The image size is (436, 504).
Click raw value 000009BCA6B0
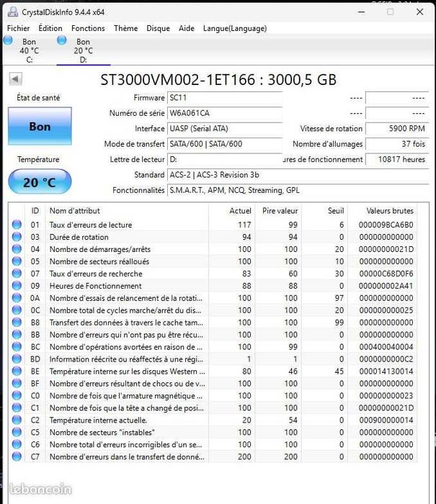[x=386, y=225]
